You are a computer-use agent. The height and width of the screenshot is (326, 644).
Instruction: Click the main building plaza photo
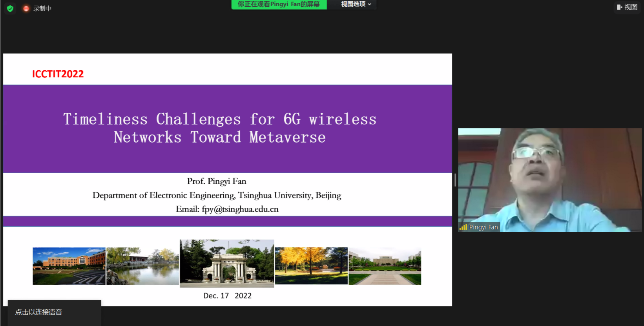[x=385, y=266]
